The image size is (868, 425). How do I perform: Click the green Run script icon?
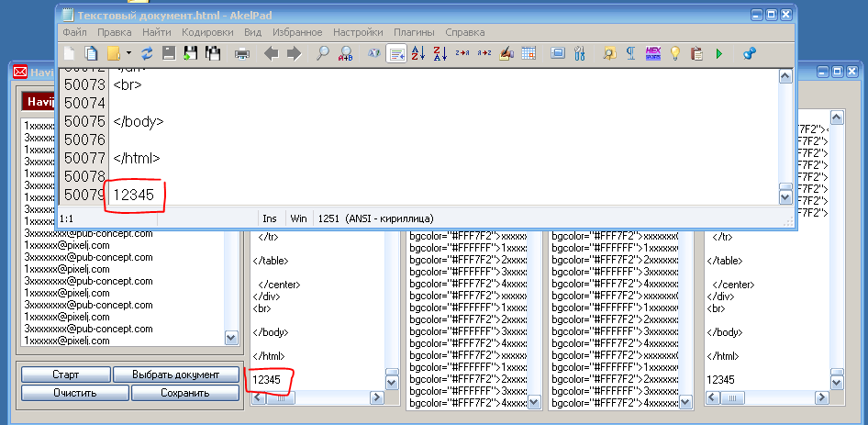[x=719, y=53]
